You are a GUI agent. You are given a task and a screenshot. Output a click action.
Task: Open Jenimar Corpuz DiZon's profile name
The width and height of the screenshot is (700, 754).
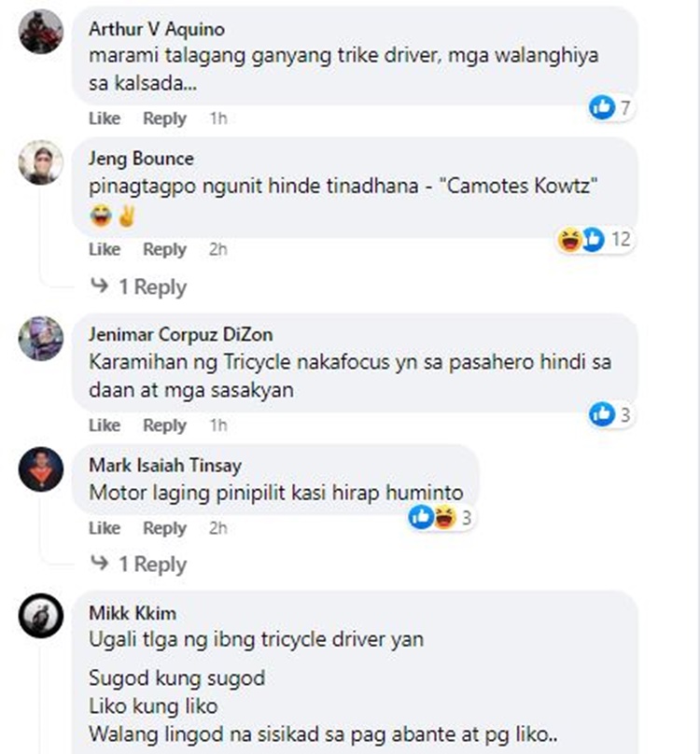[x=181, y=335]
